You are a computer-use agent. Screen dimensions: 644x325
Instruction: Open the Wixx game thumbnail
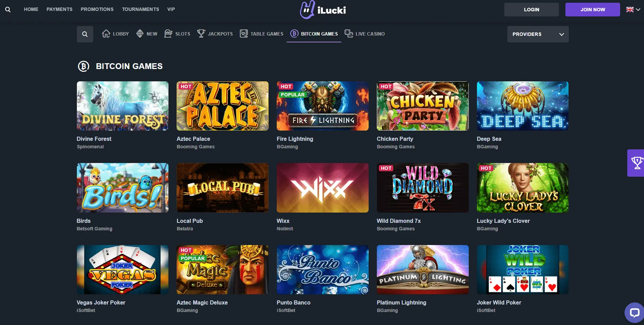(x=323, y=188)
